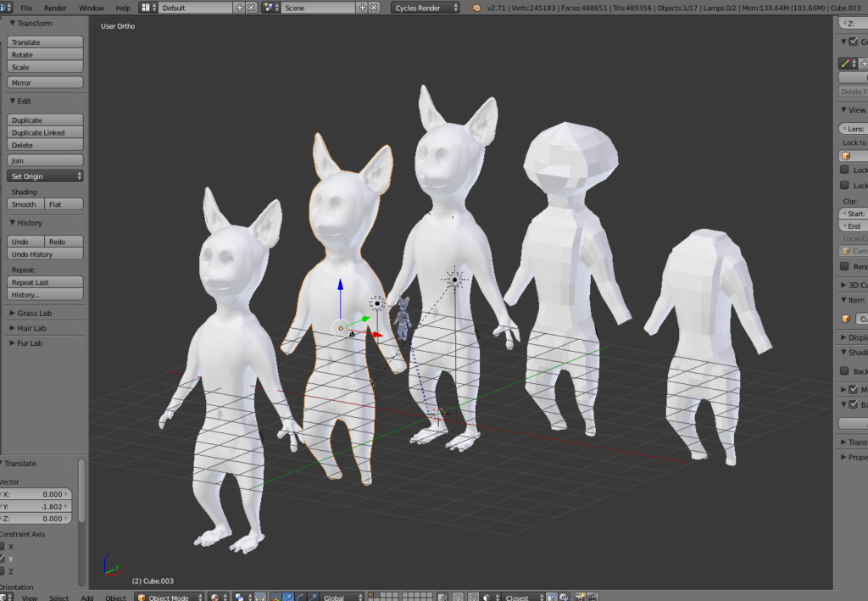The image size is (868, 601).
Task: Adjust the X vector value slider
Action: [36, 494]
